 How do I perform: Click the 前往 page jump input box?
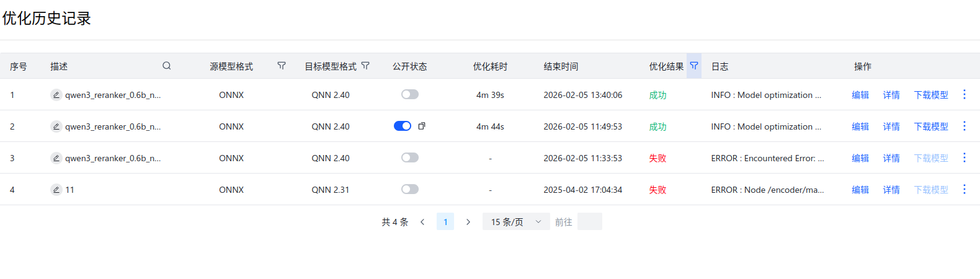click(589, 222)
